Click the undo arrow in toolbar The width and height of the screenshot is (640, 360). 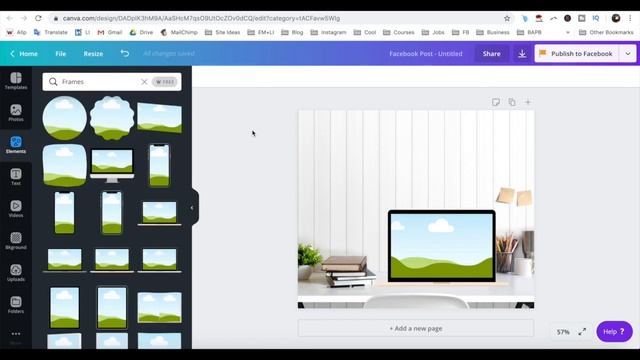(x=124, y=53)
